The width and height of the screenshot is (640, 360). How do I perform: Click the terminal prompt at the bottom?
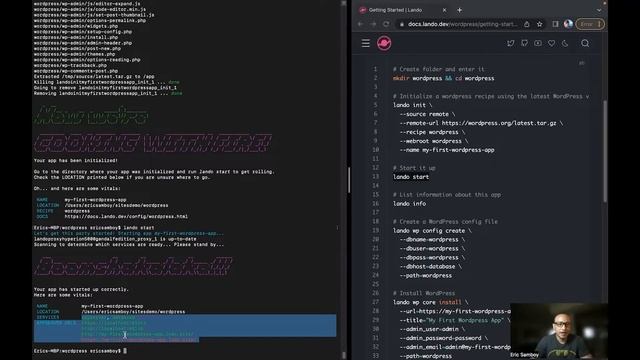point(80,351)
